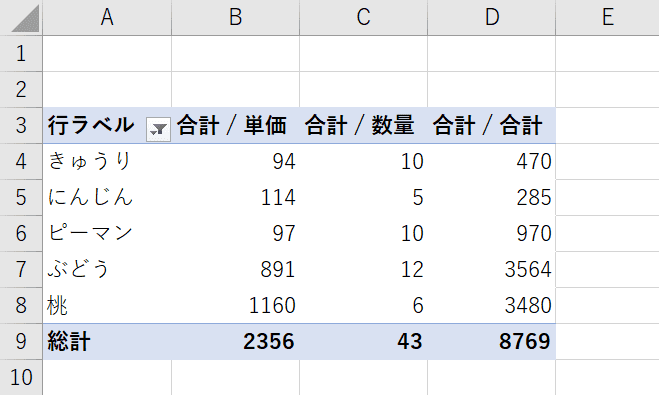This screenshot has height=395, width=659.
Task: Select the 総計 label cell
Action: click(107, 341)
